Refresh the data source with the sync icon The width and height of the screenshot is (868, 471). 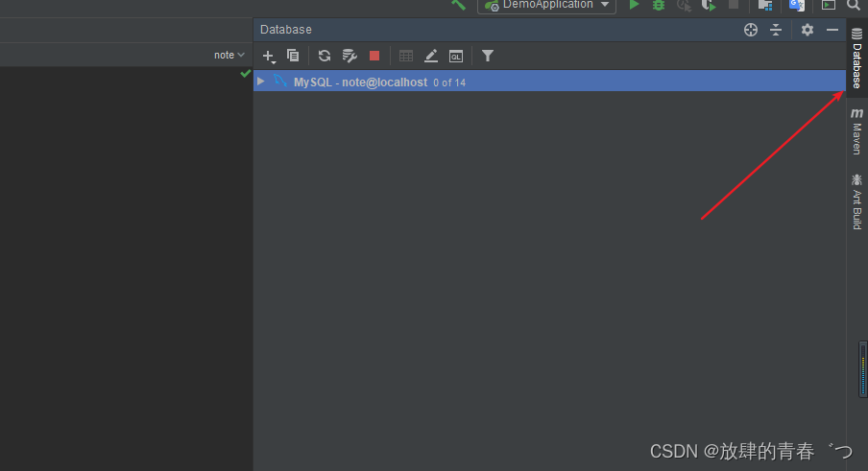click(325, 56)
